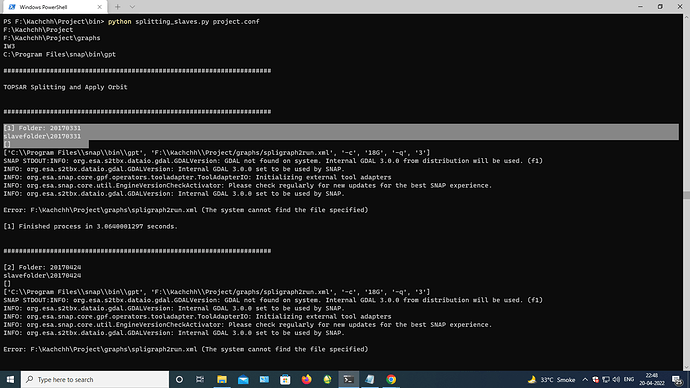This screenshot has width=690, height=388.
Task: Open the Windows Start menu
Action: 10,379
